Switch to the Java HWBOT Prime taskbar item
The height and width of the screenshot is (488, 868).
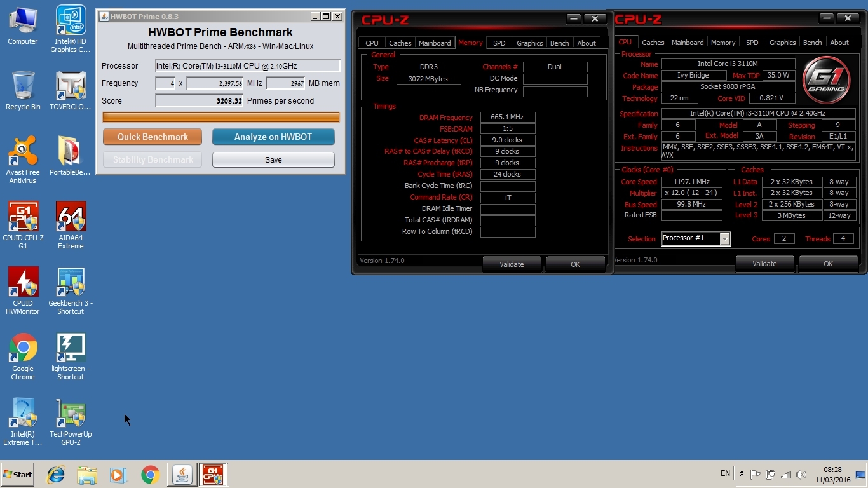coord(182,475)
